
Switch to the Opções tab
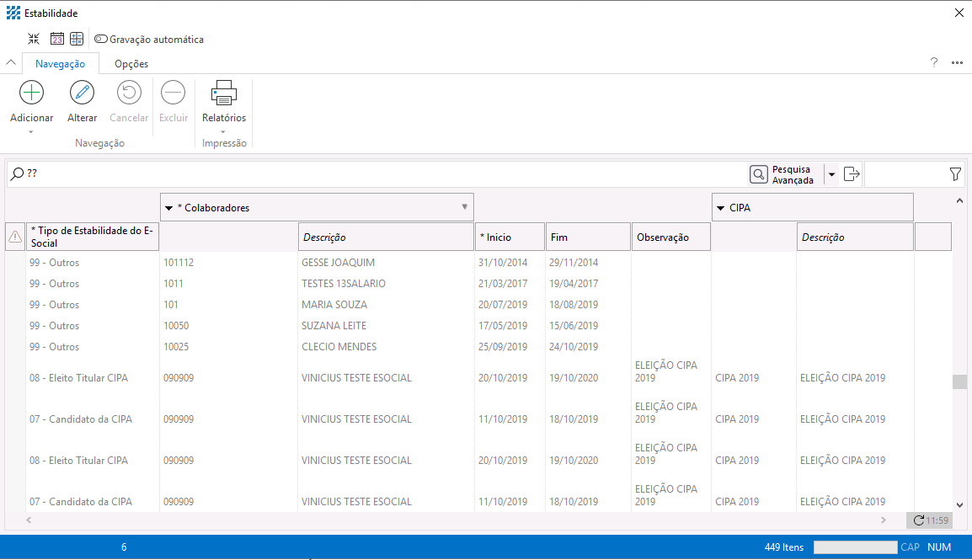pyautogui.click(x=131, y=64)
